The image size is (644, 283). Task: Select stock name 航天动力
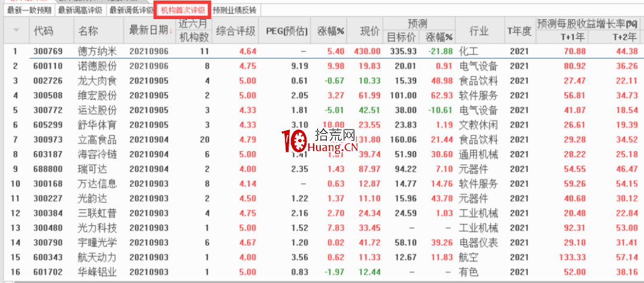click(97, 258)
